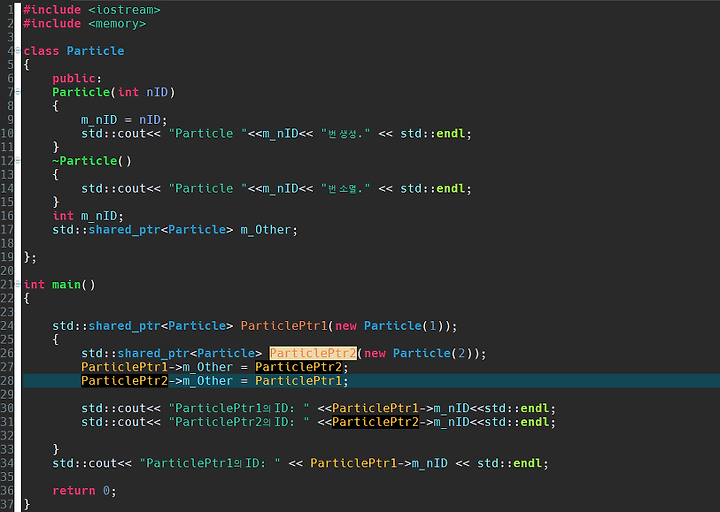720x512 pixels.
Task: Click the '번 소멸.' string literal on line 14
Action: 345,189
